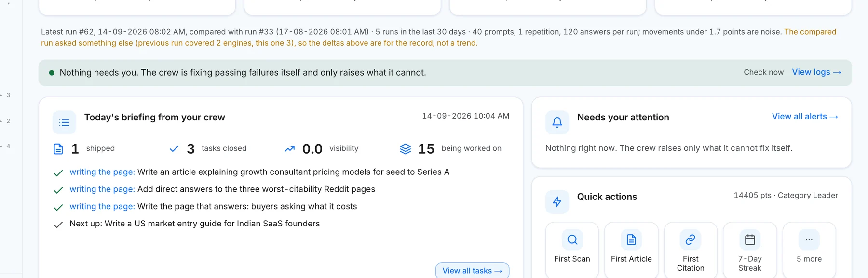This screenshot has height=278, width=868.
Task: Open 7-Day Streak quick action
Action: 750,250
